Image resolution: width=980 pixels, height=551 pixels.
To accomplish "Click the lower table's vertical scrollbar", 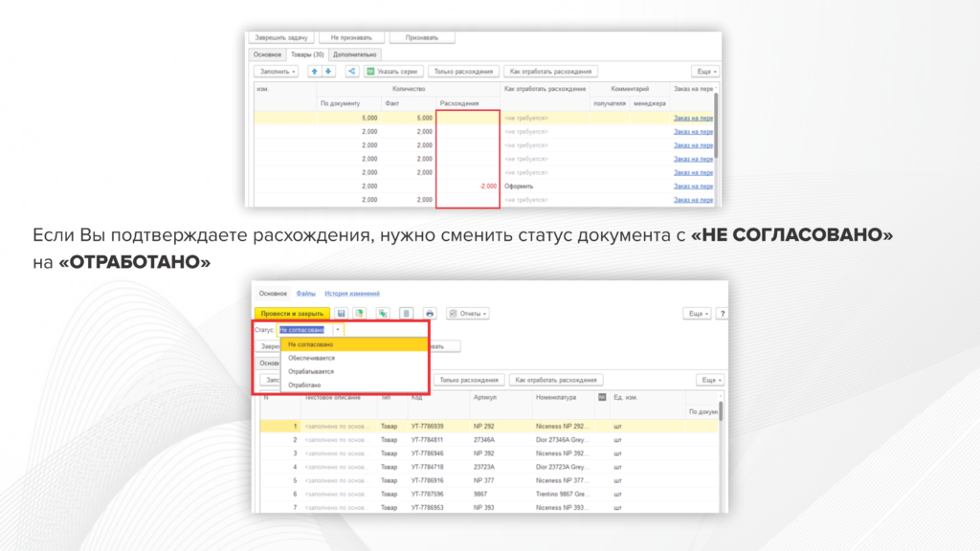I will point(721,411).
